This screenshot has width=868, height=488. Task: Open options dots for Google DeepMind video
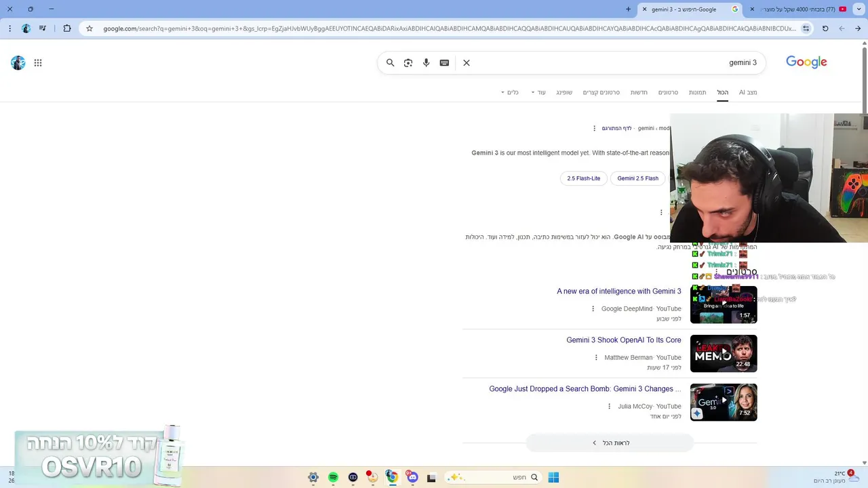[x=593, y=308]
